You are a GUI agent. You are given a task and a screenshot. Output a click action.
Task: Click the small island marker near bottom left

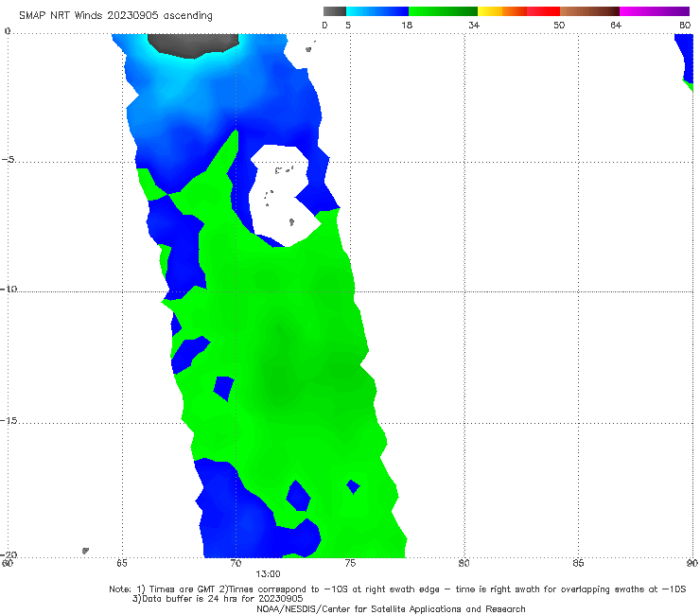[85, 551]
